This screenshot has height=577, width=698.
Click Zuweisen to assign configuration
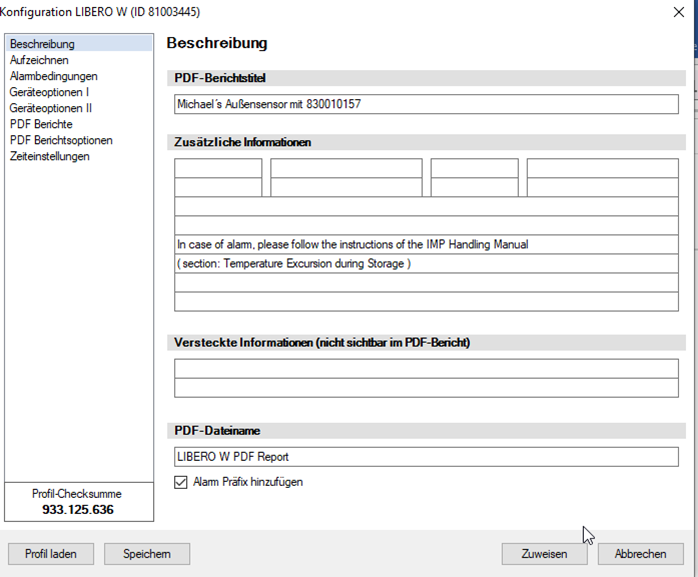click(544, 554)
